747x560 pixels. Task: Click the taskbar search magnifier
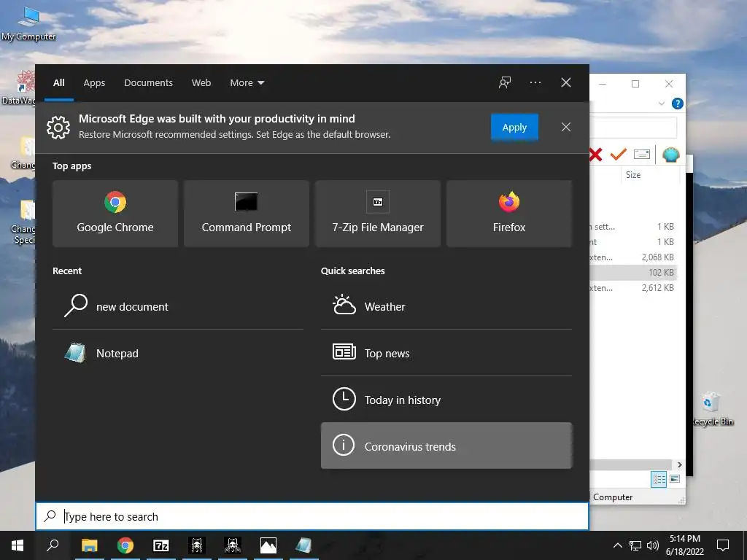(x=53, y=545)
